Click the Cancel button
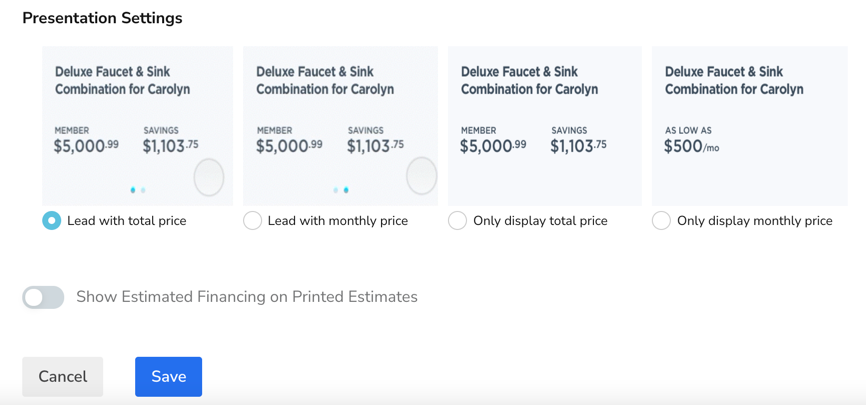The width and height of the screenshot is (866, 405). [x=62, y=377]
